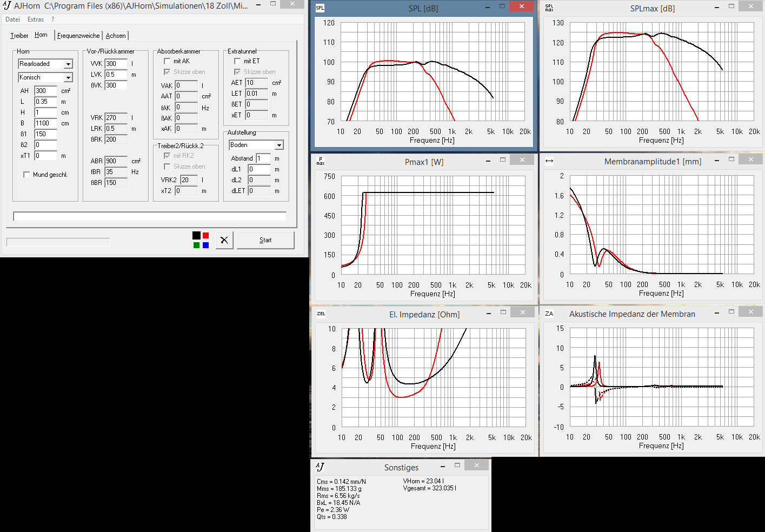Select the red curve color swatch

[x=205, y=235]
